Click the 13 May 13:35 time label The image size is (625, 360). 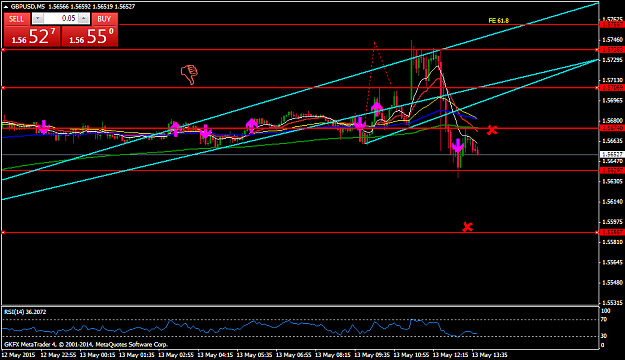489,355
